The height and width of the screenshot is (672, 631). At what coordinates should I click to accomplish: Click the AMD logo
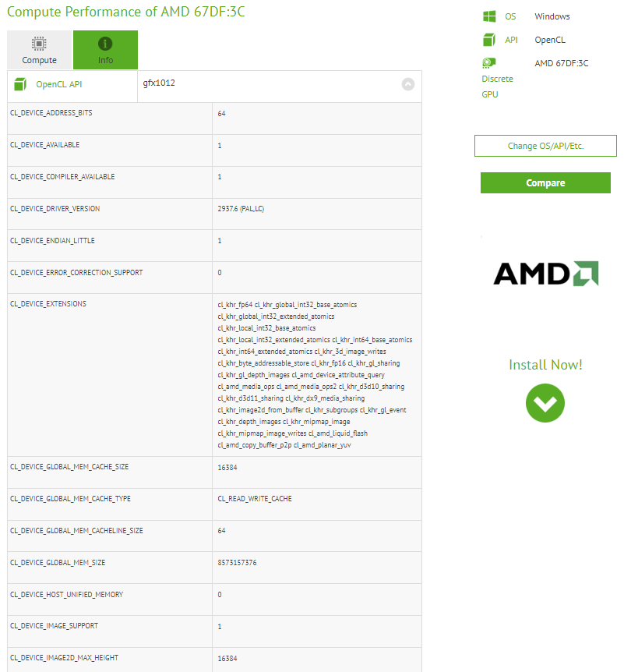point(545,274)
